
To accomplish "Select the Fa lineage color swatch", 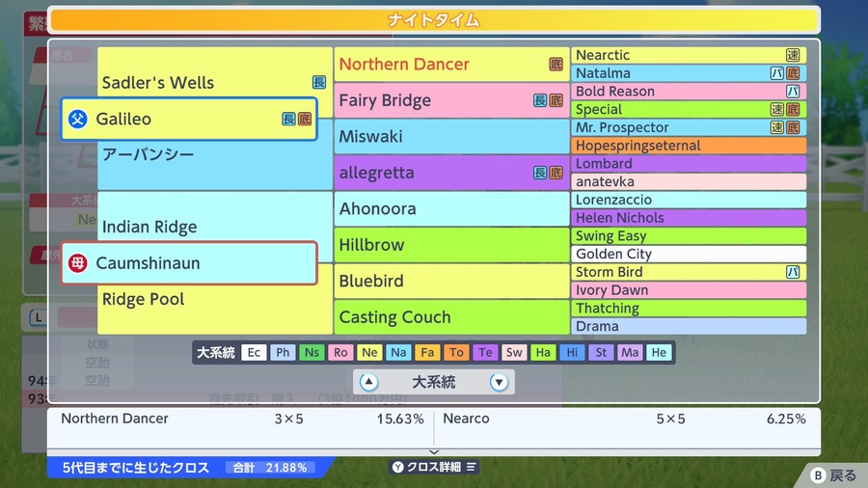I will (427, 352).
